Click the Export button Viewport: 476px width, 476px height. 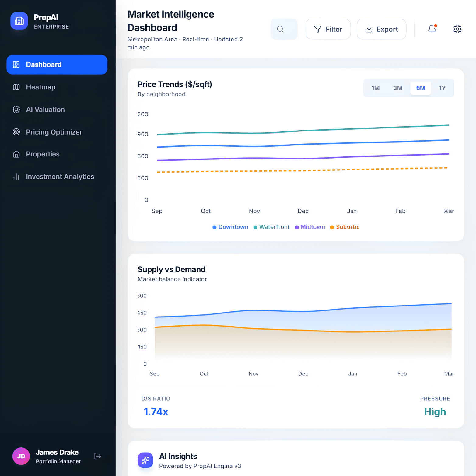(381, 29)
